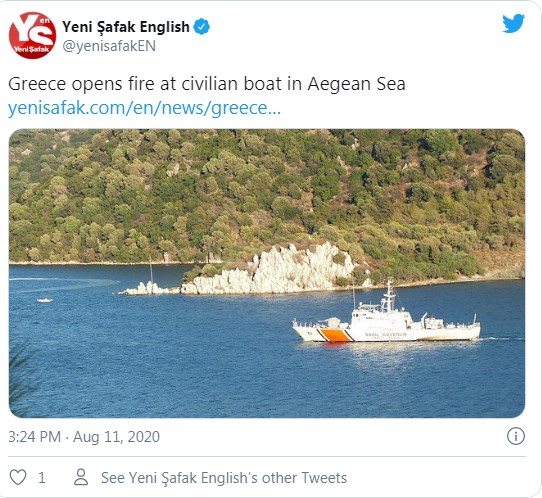Click the coast guard vessel in photo

[x=386, y=318]
